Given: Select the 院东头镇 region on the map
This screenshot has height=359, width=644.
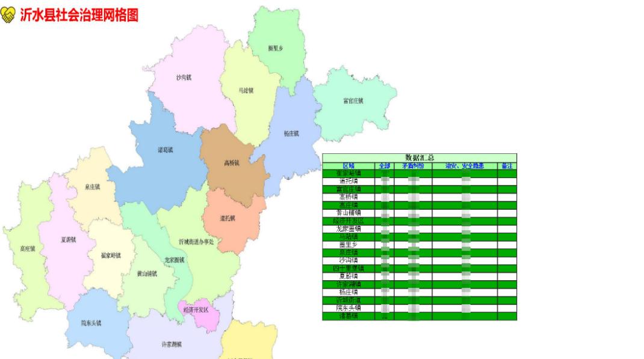Looking at the screenshot, I should pos(91,323).
